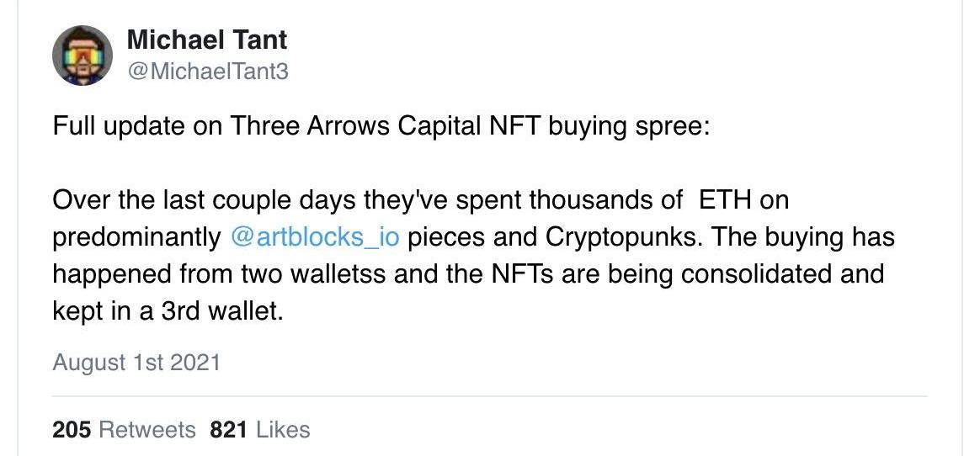This screenshot has height=456, width=980.
Task: Click the bold number 821
Action: tap(228, 430)
